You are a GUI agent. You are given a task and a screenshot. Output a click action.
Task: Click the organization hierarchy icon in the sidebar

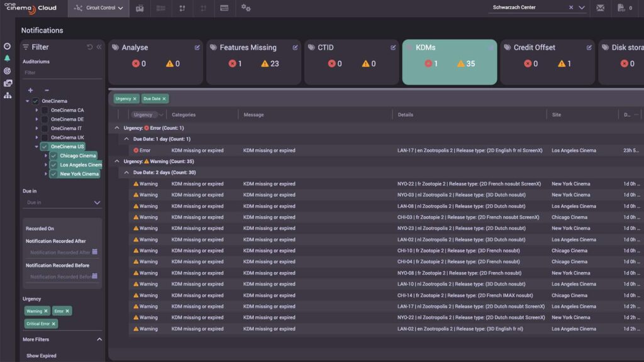pyautogui.click(x=7, y=95)
